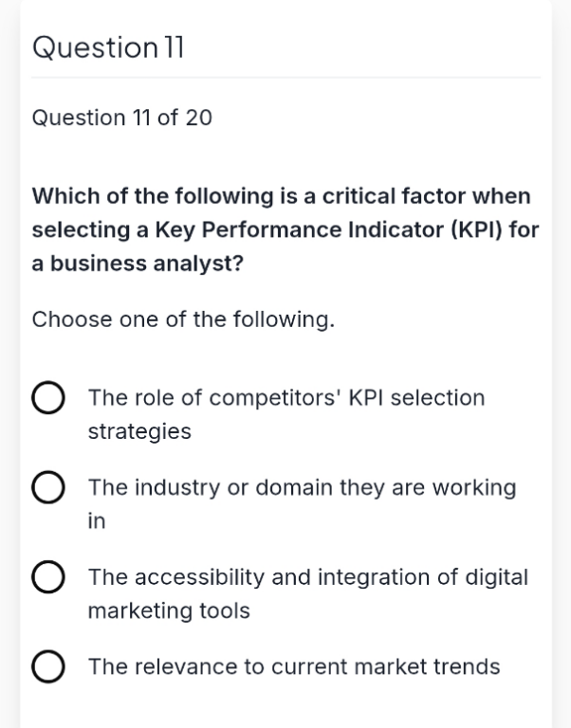Mark the relevance to market trends radio button
Viewport: 571px width, 728px height.
click(x=47, y=666)
